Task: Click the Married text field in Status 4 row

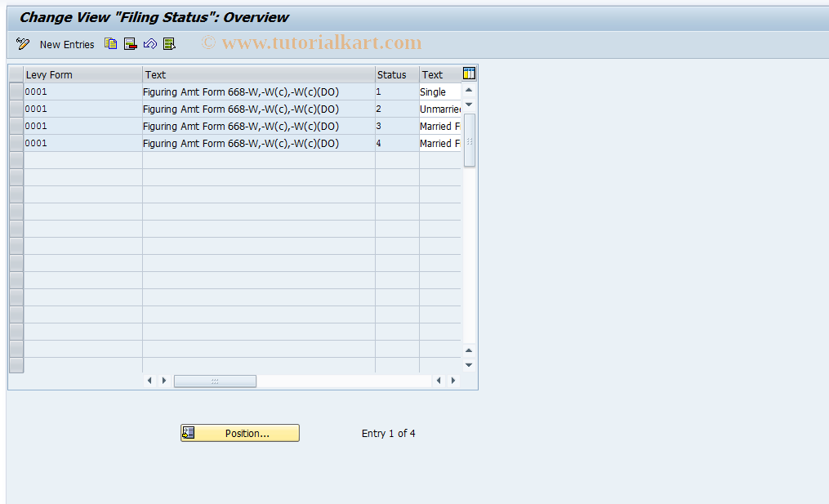Action: coord(440,143)
